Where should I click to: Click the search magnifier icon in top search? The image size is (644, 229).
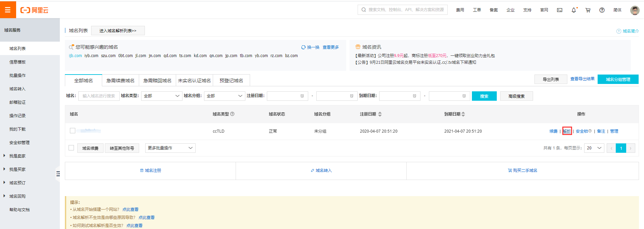point(364,10)
